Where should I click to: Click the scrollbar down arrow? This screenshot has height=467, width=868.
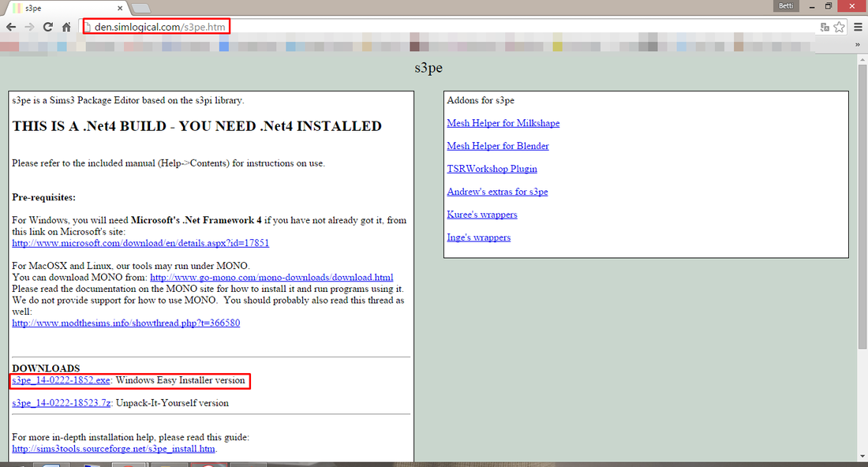coord(862,457)
